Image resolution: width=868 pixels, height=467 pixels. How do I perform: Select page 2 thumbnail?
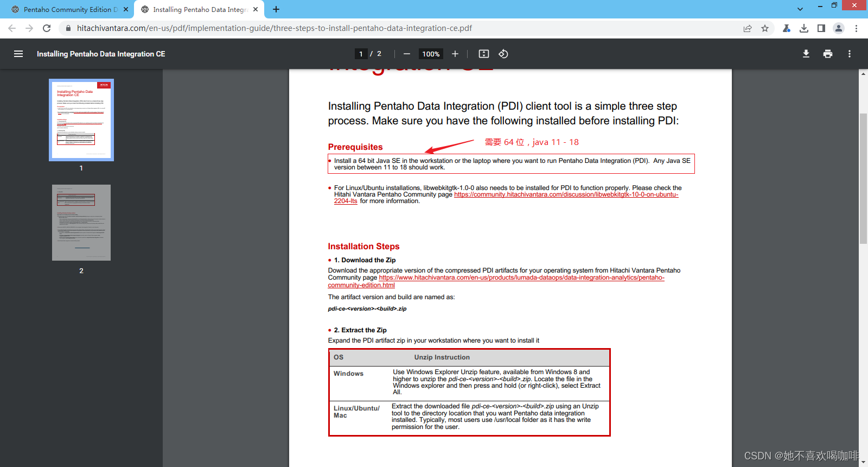pos(81,223)
